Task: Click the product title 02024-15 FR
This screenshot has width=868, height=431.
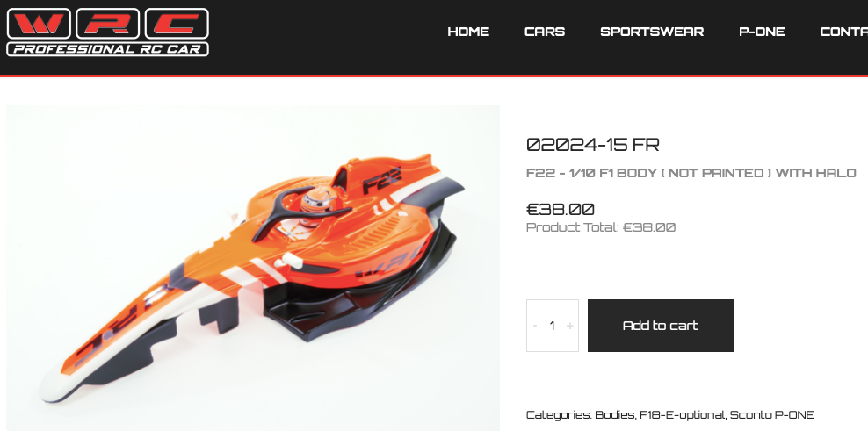Action: (592, 145)
